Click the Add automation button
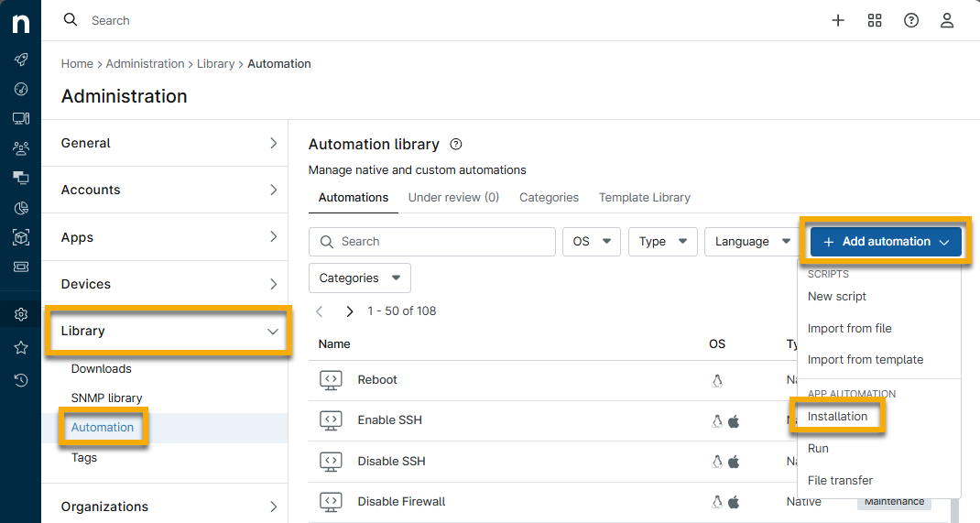This screenshot has width=980, height=523. click(885, 242)
